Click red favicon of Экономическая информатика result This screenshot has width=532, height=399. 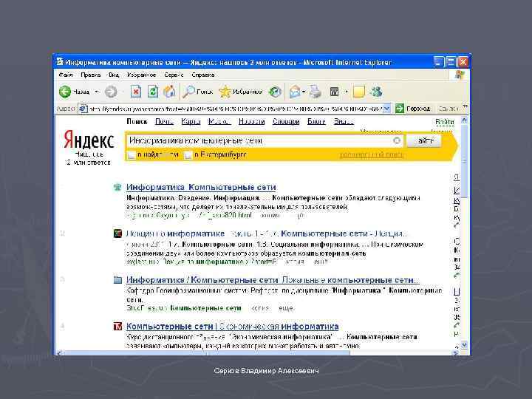tap(117, 327)
